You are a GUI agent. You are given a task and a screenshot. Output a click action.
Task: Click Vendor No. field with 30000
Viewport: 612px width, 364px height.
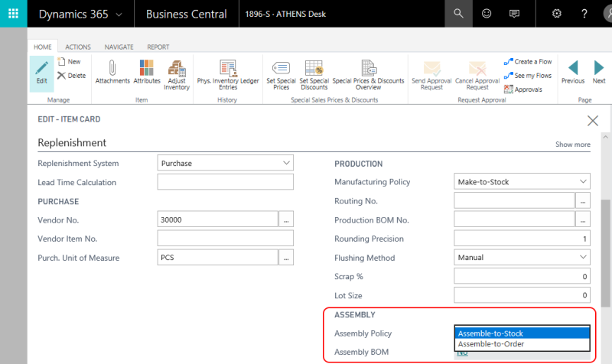click(x=218, y=219)
